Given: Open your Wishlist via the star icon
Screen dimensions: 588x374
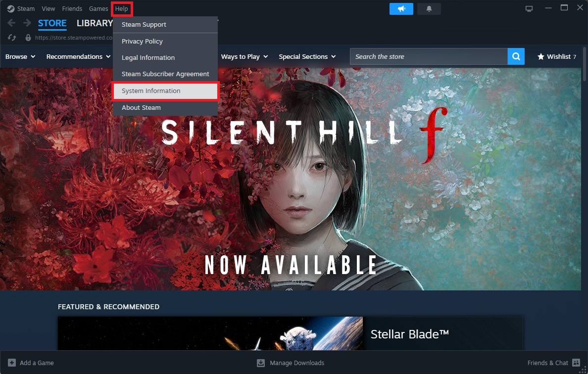Looking at the screenshot, I should pos(540,56).
